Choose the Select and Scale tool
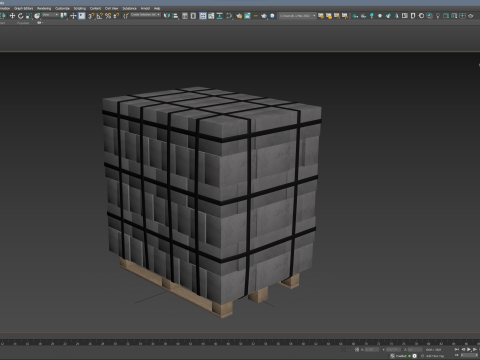 coord(29,16)
